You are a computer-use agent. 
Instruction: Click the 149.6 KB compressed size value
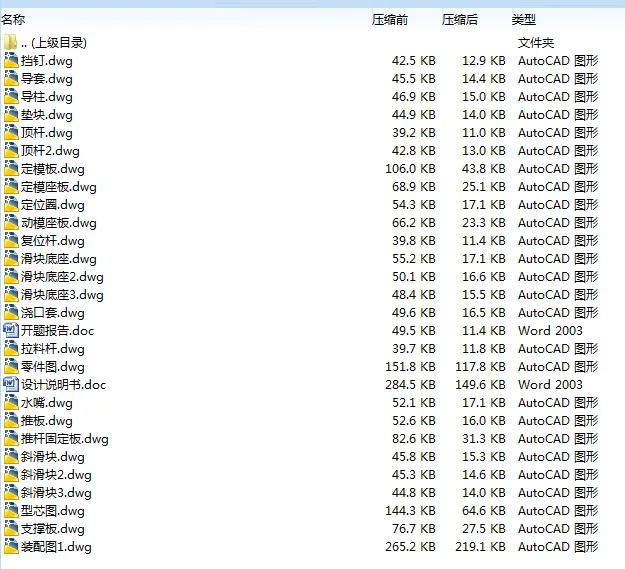(x=480, y=385)
